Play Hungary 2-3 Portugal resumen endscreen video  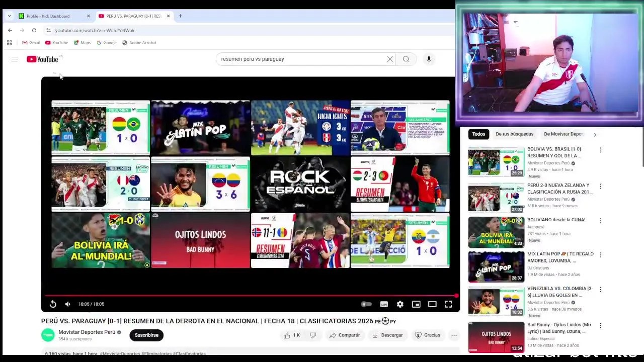(400, 184)
